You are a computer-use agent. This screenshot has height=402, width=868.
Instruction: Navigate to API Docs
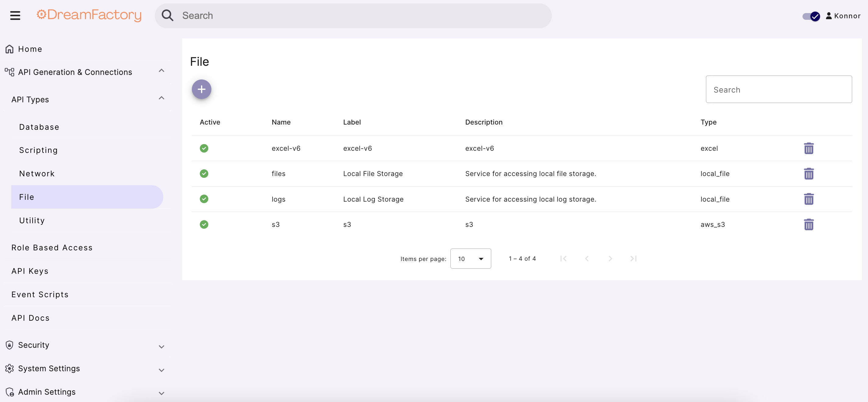[30, 317]
